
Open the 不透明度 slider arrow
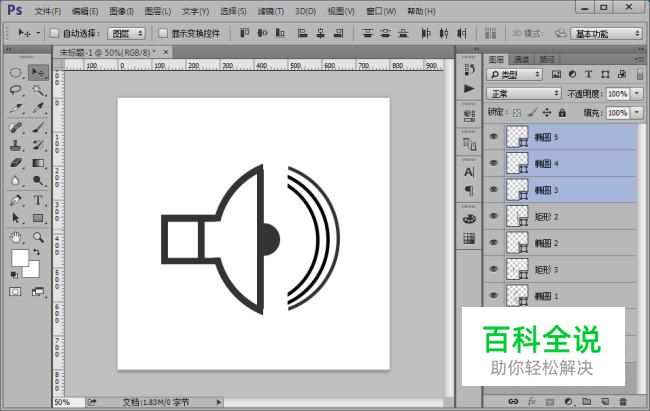click(637, 94)
